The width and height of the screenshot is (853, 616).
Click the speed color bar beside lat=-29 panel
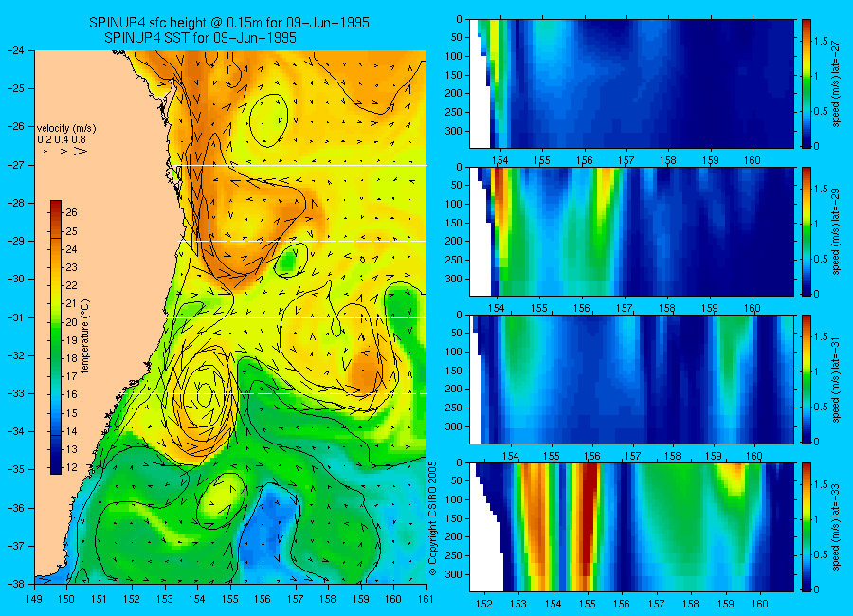tap(807, 231)
